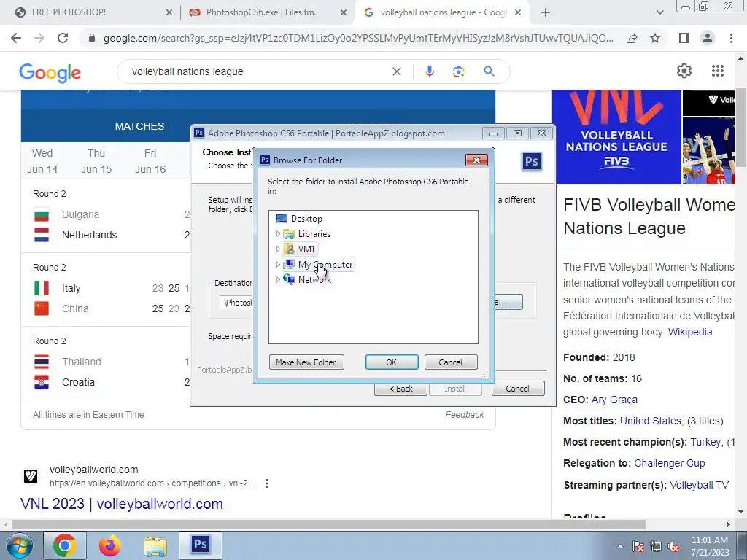The image size is (747, 560).
Task: Open more options for volleyballworld.com result
Action: pos(267,483)
